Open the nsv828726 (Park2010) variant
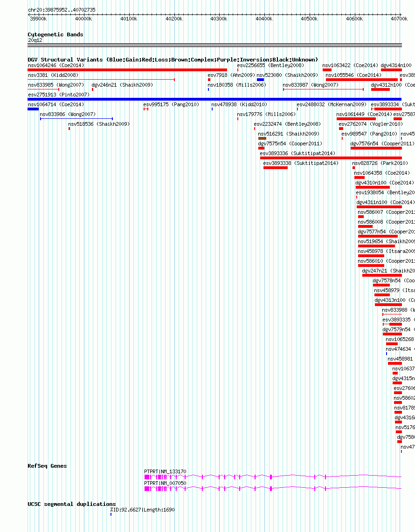 (x=380, y=163)
